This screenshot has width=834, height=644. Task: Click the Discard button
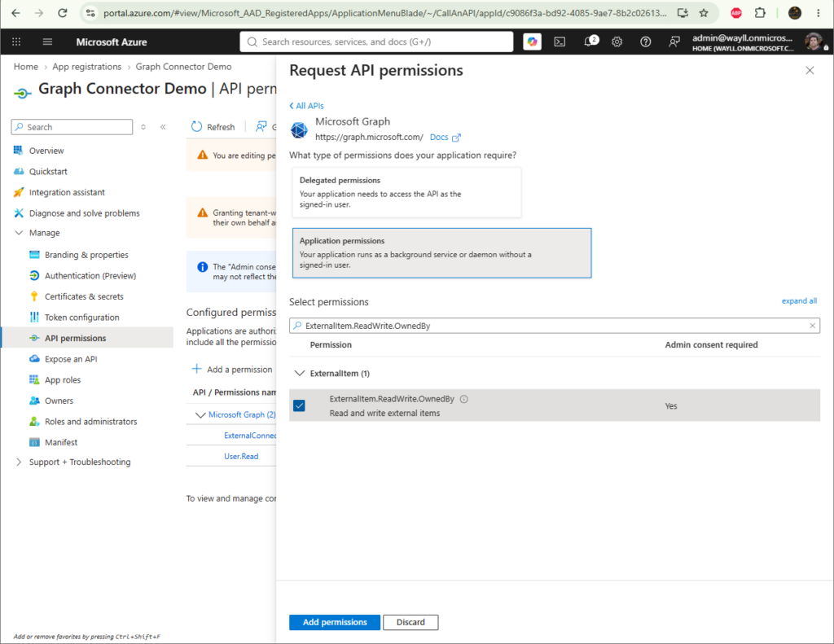pos(410,622)
